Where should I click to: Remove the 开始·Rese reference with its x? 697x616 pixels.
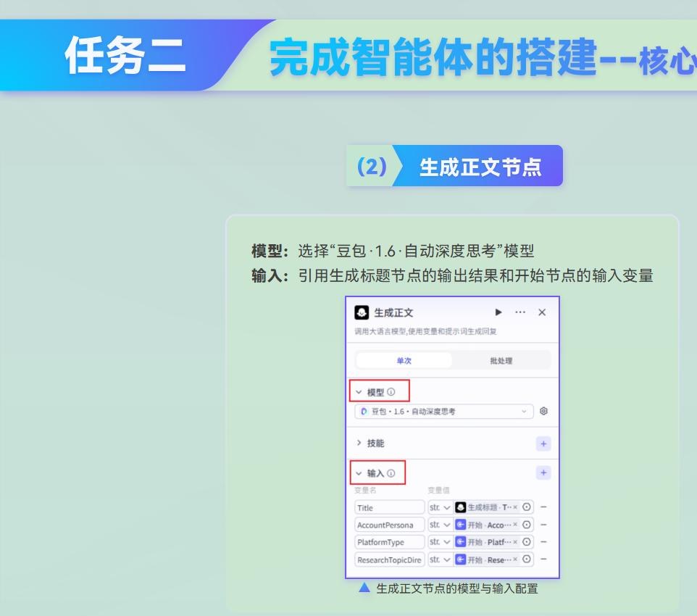coord(515,559)
